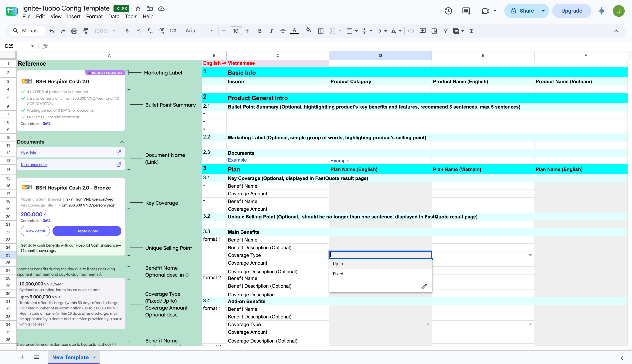Open the Example link in column C
Screen dimensions: 632x364
point(237,160)
